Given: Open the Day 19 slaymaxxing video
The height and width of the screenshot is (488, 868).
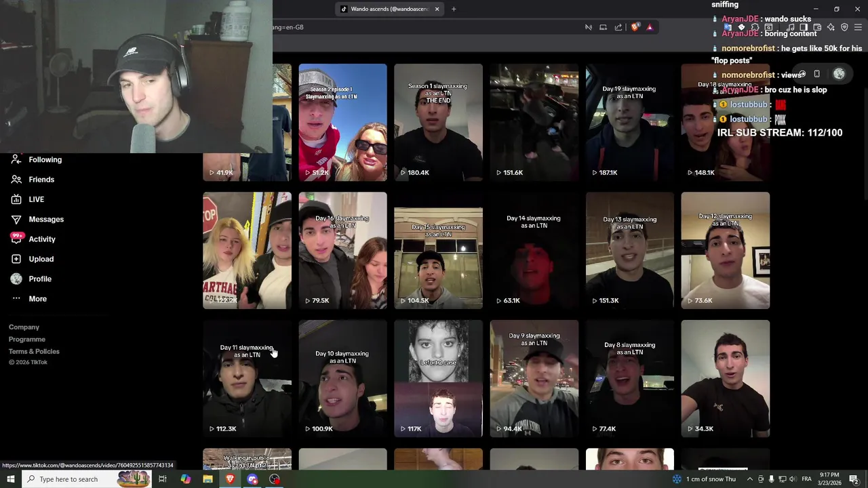Looking at the screenshot, I should pos(630,123).
